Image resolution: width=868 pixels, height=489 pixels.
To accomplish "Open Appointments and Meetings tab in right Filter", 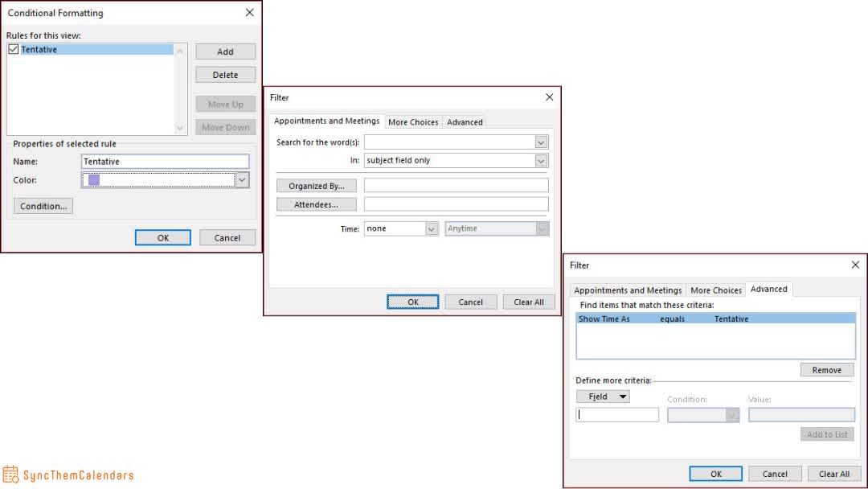I will click(628, 290).
